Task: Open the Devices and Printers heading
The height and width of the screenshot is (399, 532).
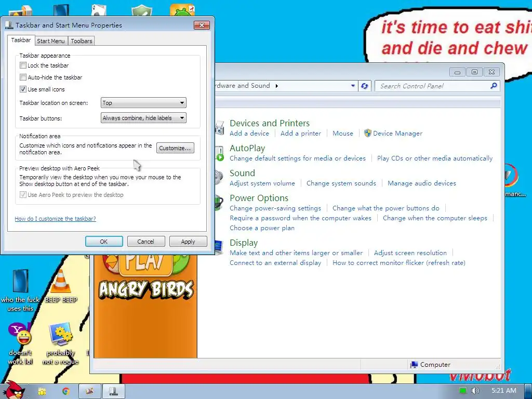Action: (270, 123)
